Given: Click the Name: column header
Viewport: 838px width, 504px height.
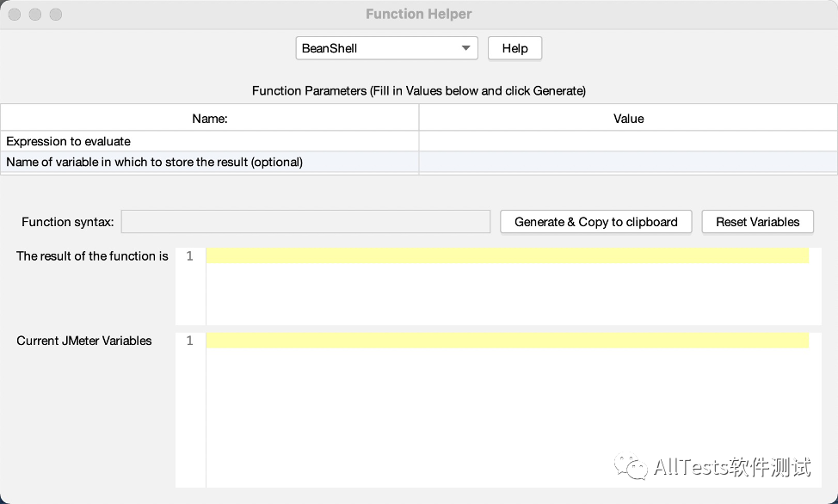Looking at the screenshot, I should tap(210, 118).
